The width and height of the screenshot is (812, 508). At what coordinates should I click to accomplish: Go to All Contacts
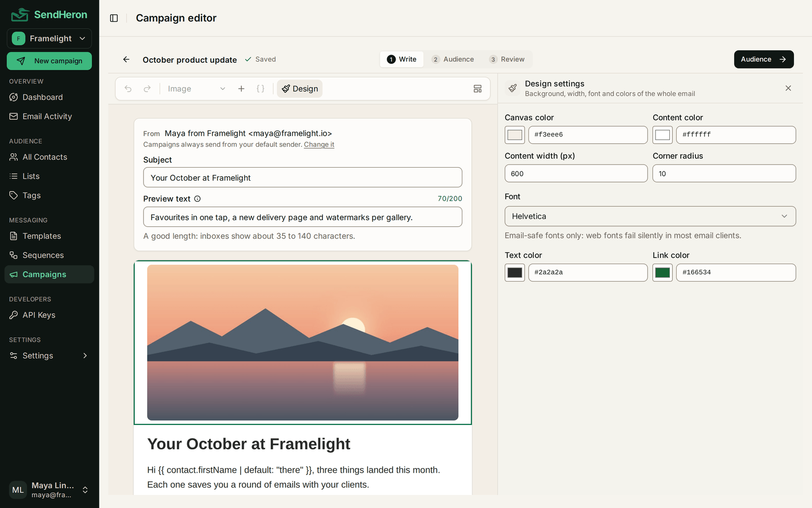click(x=49, y=157)
